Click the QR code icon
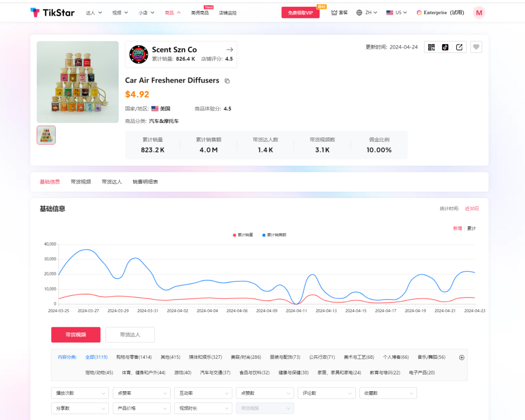 [431, 47]
